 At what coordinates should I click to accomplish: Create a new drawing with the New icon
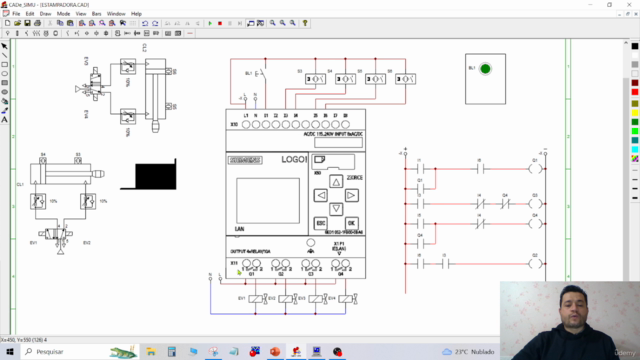tap(7, 23)
